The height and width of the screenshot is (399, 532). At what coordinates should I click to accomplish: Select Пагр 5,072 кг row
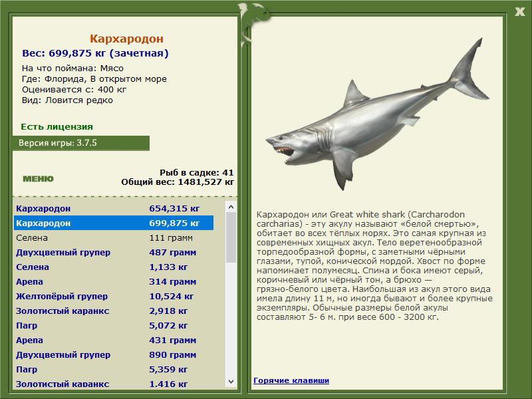tap(114, 325)
